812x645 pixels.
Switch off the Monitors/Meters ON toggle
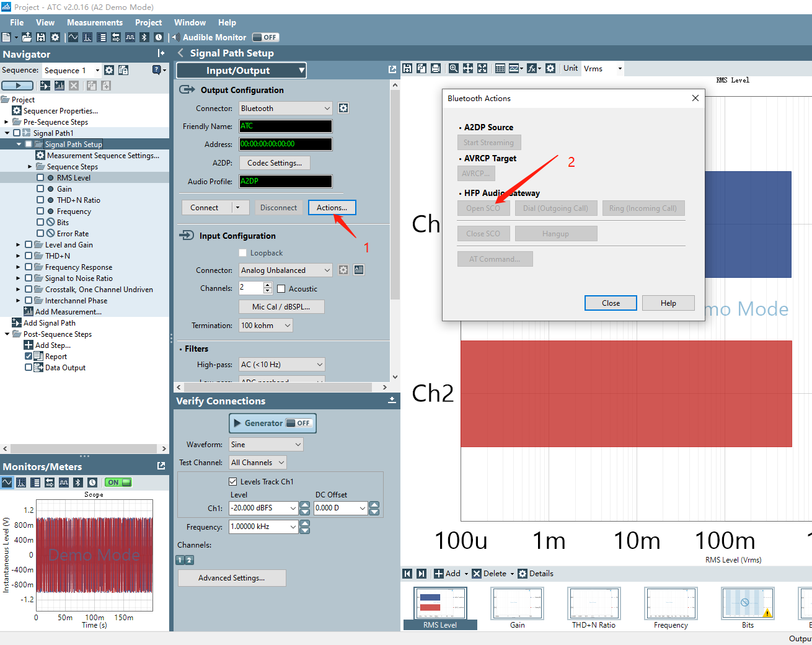118,482
